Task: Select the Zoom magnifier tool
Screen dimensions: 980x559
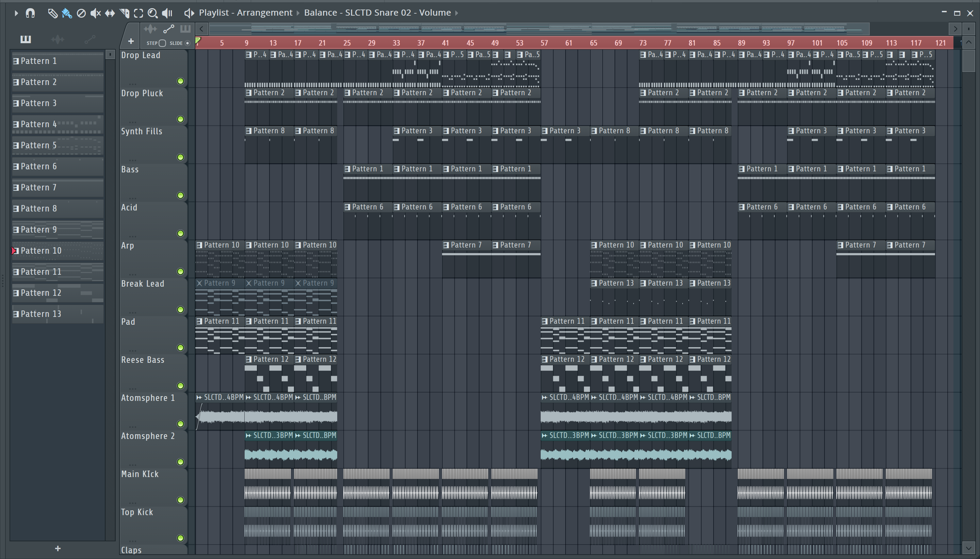Action: pos(152,14)
